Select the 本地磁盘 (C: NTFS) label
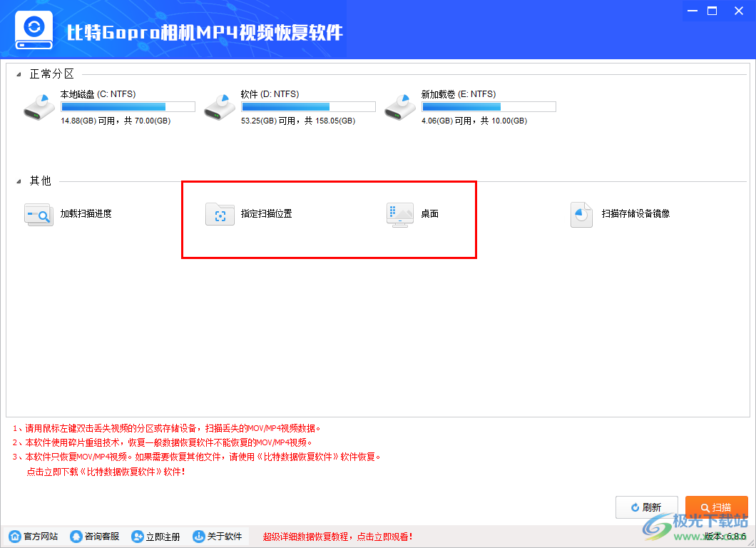756x548 pixels. [x=98, y=94]
